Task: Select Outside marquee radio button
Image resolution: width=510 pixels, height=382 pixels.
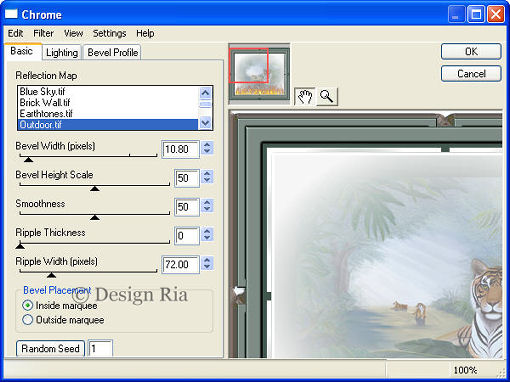Action: coord(27,320)
